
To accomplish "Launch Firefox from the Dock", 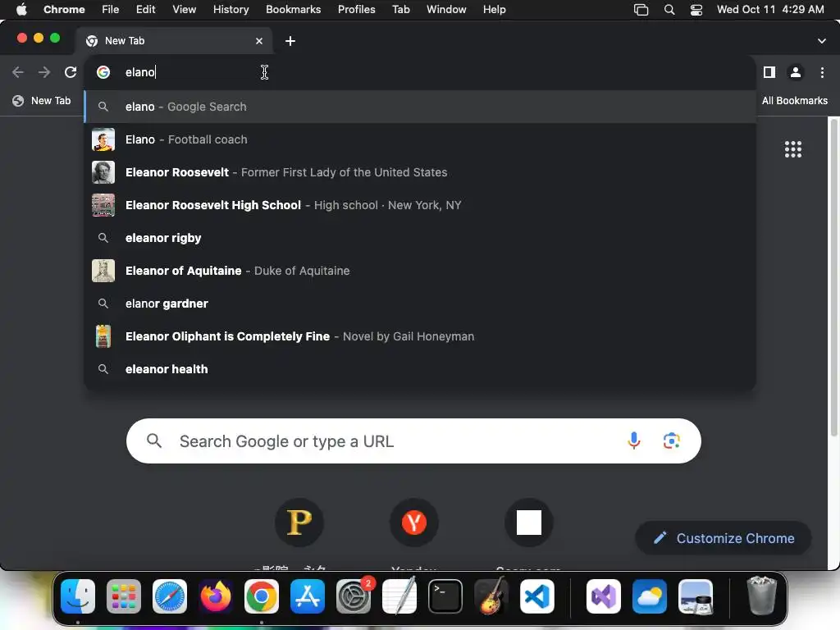I will point(216,596).
